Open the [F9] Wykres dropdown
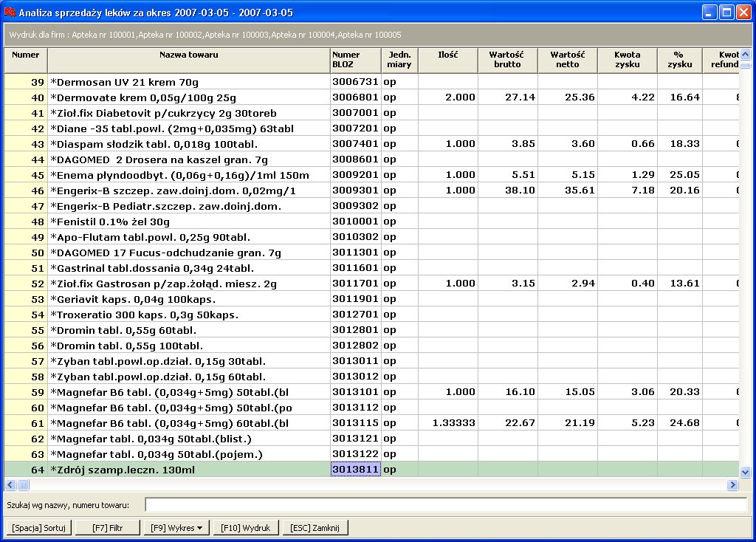The height and width of the screenshot is (542, 756). tap(177, 528)
